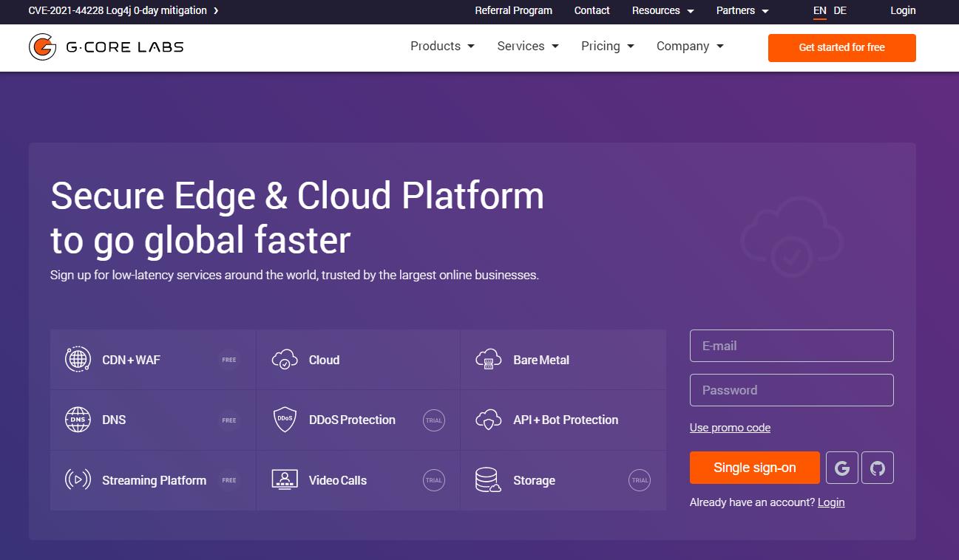Click Login link below sign-on button
This screenshot has height=560, width=959.
(831, 502)
